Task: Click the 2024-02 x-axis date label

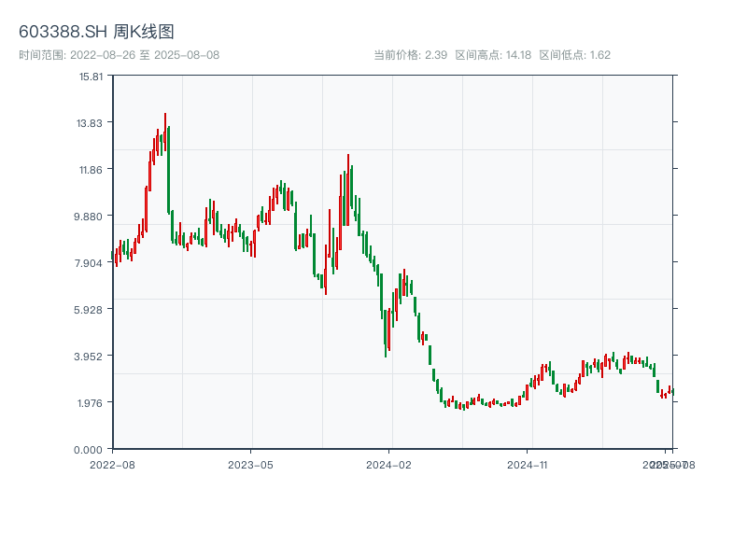Action: [389, 464]
